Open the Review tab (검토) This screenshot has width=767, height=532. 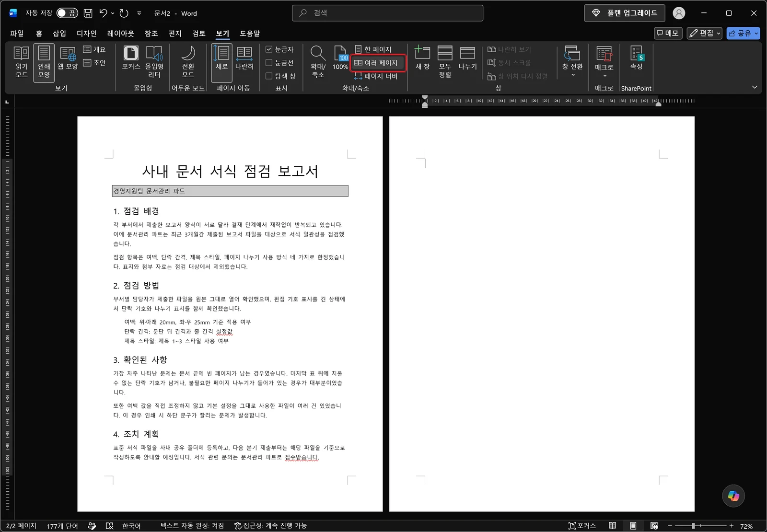199,33
